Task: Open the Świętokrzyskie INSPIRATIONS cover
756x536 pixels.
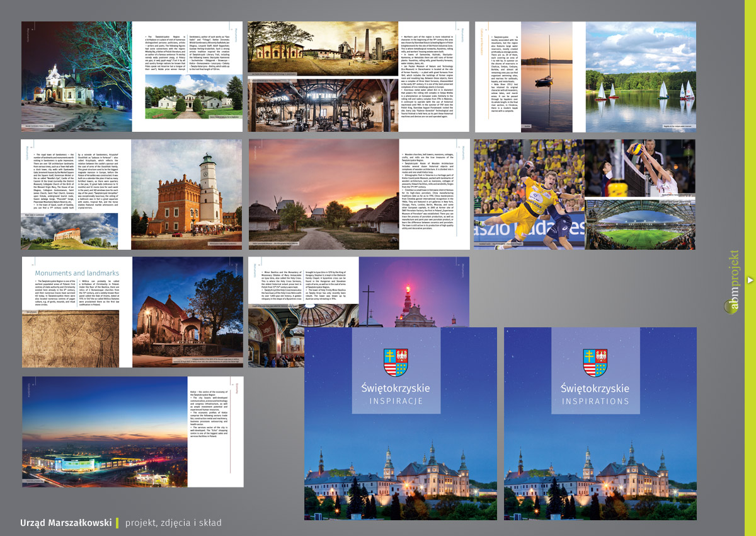Action: tap(600, 423)
